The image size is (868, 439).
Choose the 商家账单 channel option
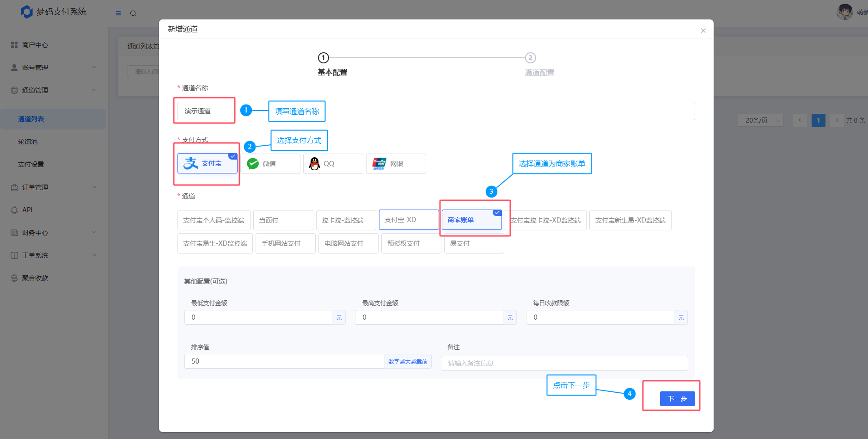click(471, 220)
